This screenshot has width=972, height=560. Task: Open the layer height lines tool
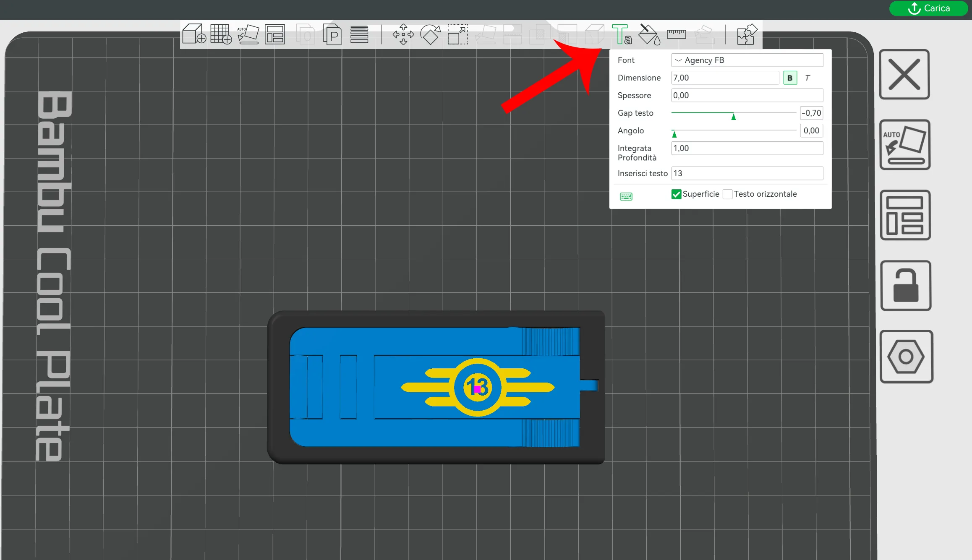point(359,34)
